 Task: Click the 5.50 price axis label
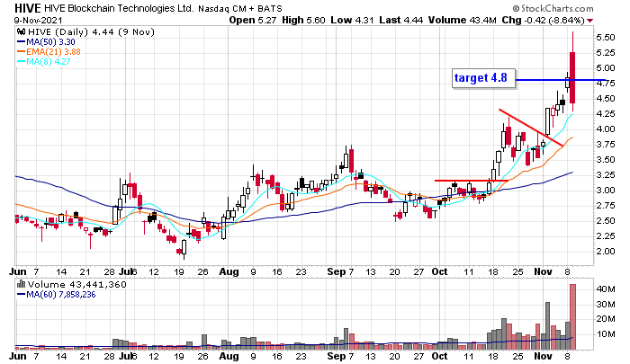point(606,38)
